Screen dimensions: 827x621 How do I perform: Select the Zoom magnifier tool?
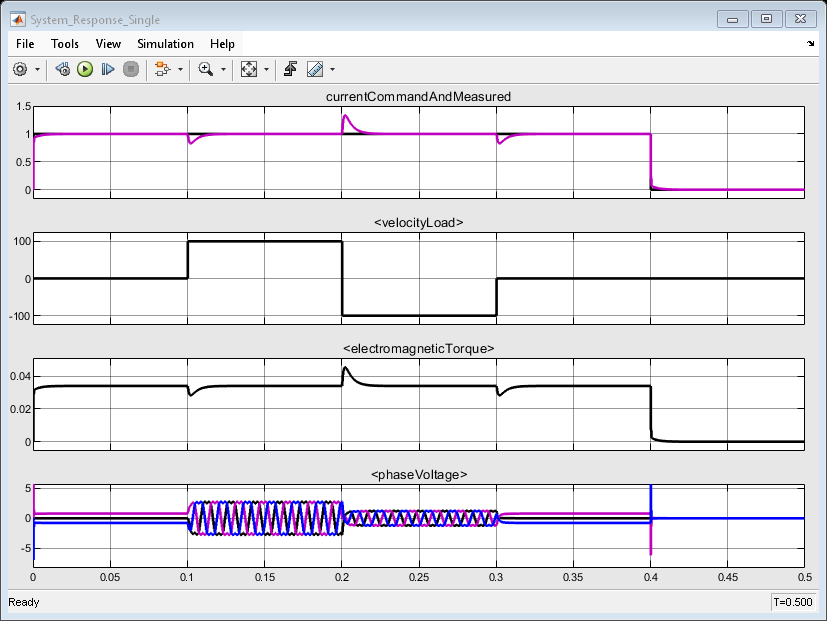[x=205, y=69]
